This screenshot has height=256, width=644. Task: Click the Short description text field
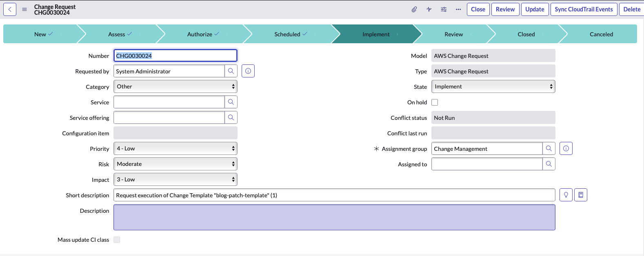coord(334,195)
